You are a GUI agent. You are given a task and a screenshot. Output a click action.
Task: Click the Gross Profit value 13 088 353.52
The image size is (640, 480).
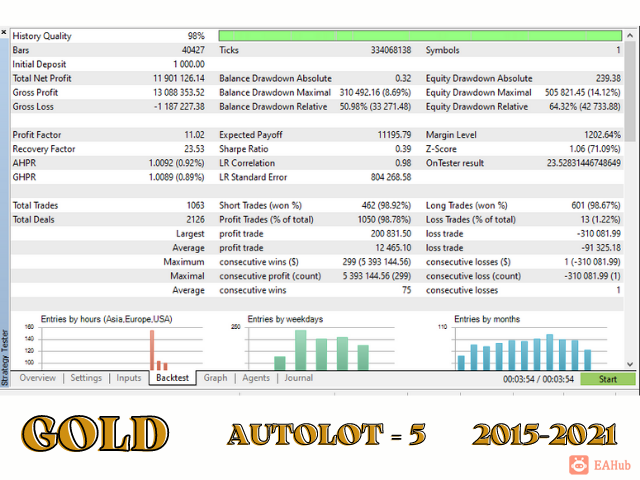click(x=179, y=93)
